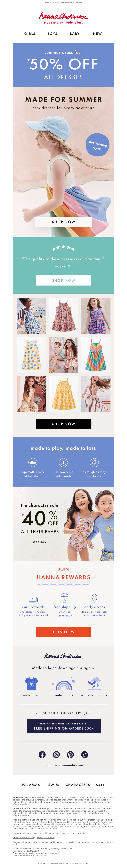Click the orange JOIN NOW button
Viewport: 127px width, 868px height.
tap(63, 632)
